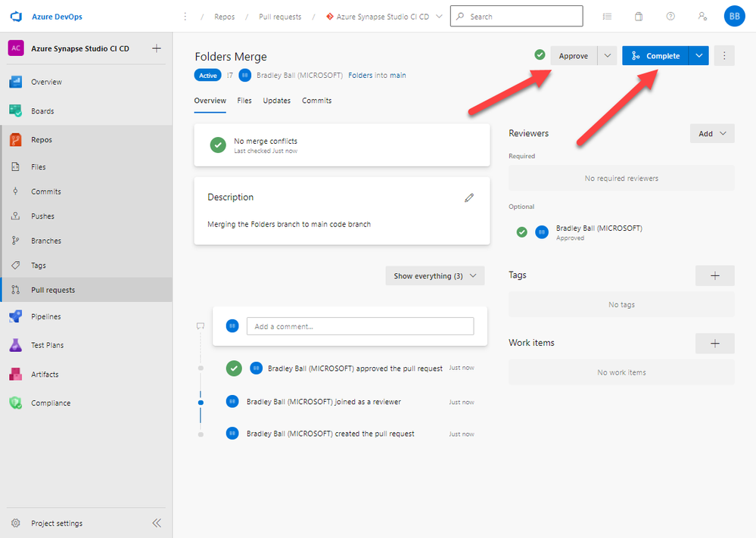Open Azure Synapse Studio CI CD breadcrumb link
The height and width of the screenshot is (538, 756).
tap(382, 17)
